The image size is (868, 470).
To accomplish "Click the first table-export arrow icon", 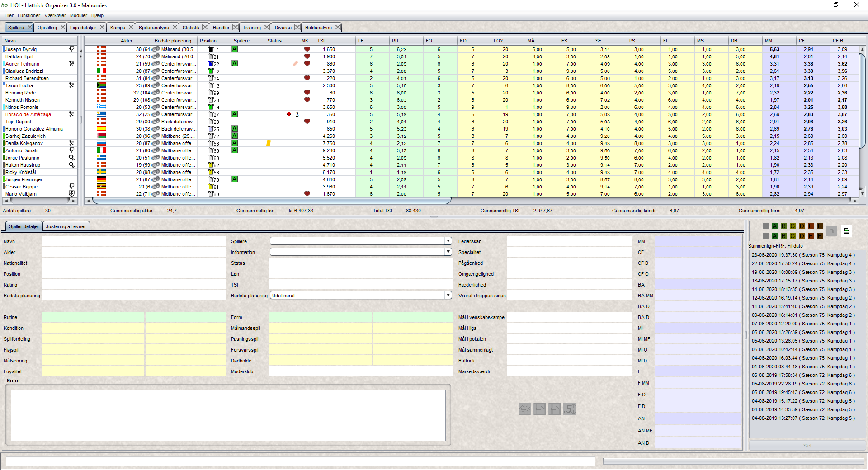I will pos(540,409).
